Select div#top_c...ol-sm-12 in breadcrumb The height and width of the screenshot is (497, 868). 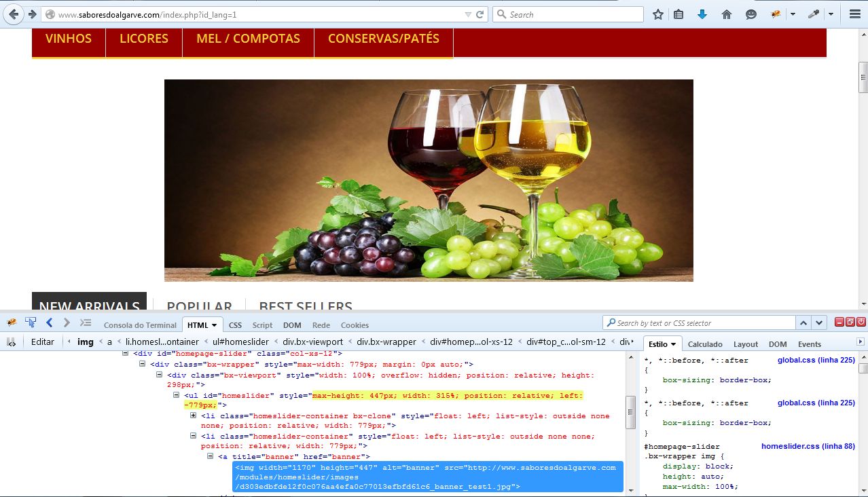(x=567, y=342)
